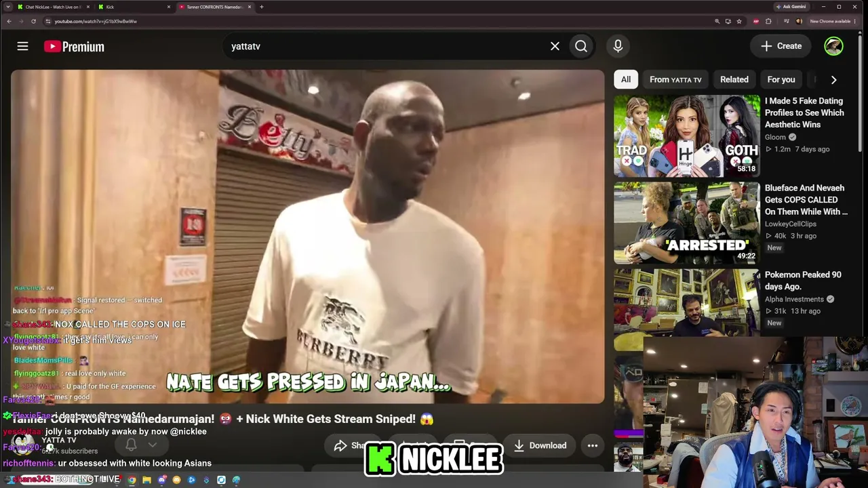The image size is (868, 488).
Task: Focus the browser address bar URL
Action: click(96, 21)
